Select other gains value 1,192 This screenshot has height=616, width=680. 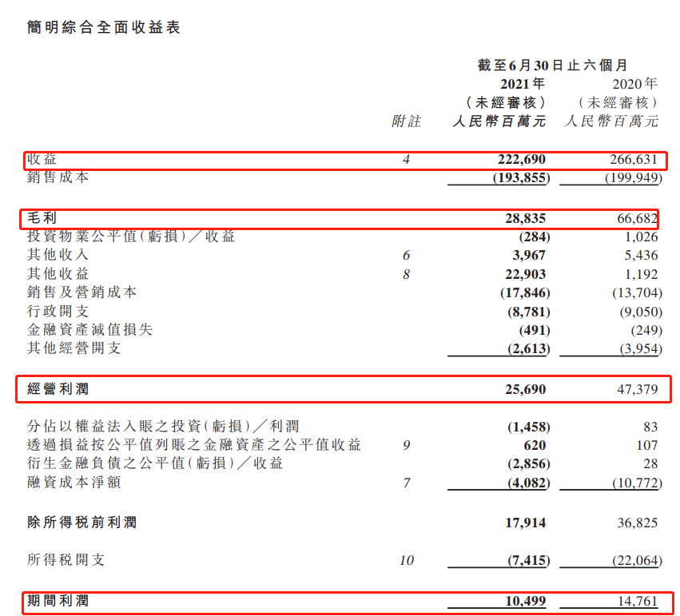point(642,274)
